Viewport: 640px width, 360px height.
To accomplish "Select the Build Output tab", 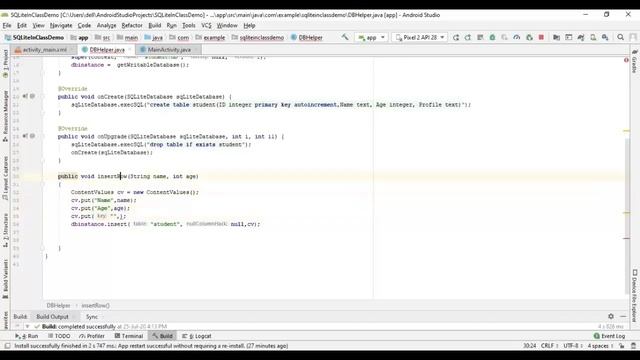I will 52,316.
